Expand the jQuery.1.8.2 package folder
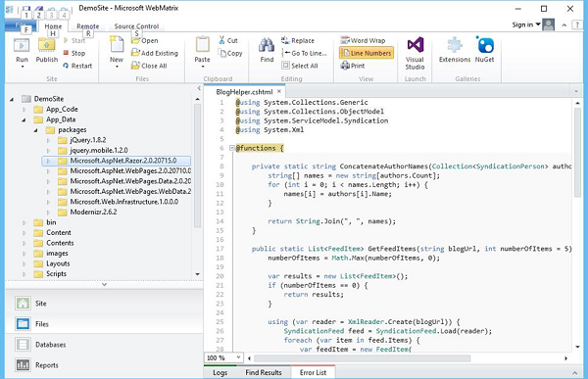The width and height of the screenshot is (588, 379). pyautogui.click(x=48, y=140)
